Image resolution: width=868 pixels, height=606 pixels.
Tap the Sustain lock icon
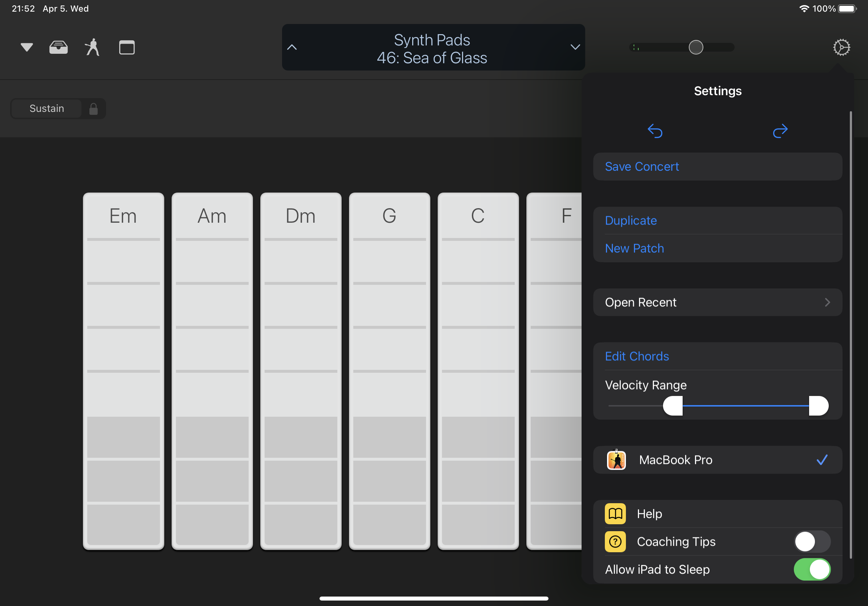(93, 109)
